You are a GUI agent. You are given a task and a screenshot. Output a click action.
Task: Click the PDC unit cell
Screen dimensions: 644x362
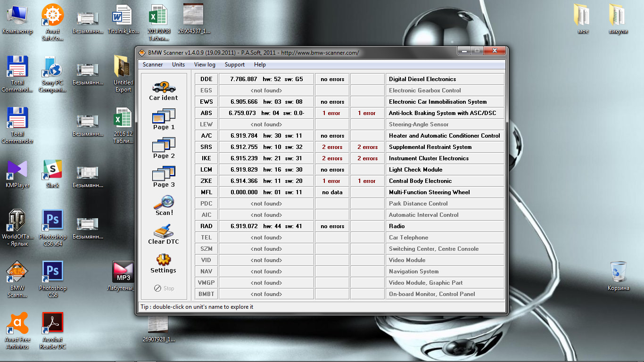point(206,204)
